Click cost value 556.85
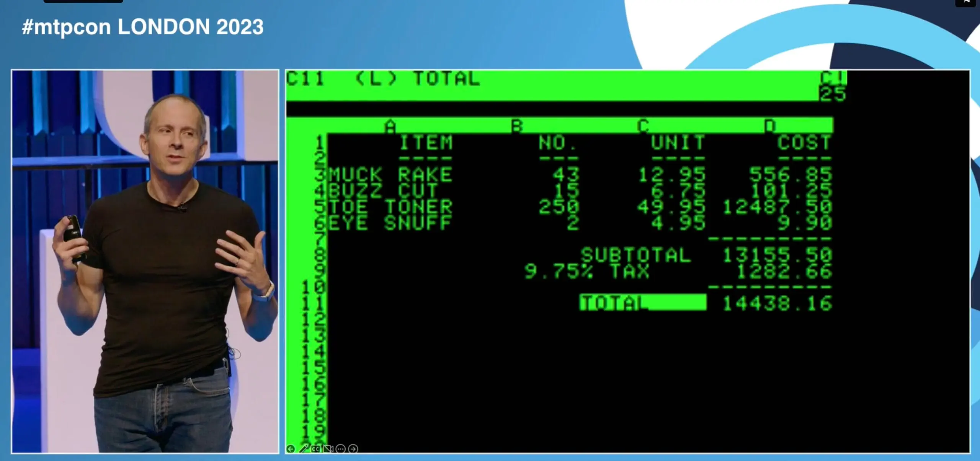The width and height of the screenshot is (980, 461). [x=791, y=174]
